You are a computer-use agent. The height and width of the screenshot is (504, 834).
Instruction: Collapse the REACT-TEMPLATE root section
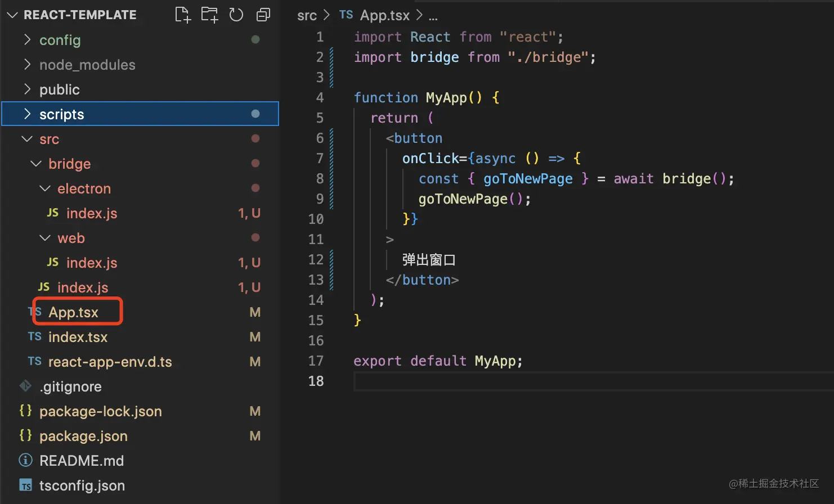click(12, 15)
